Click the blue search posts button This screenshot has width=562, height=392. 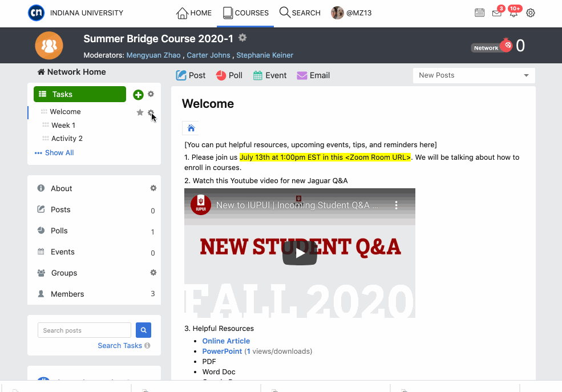[143, 330]
